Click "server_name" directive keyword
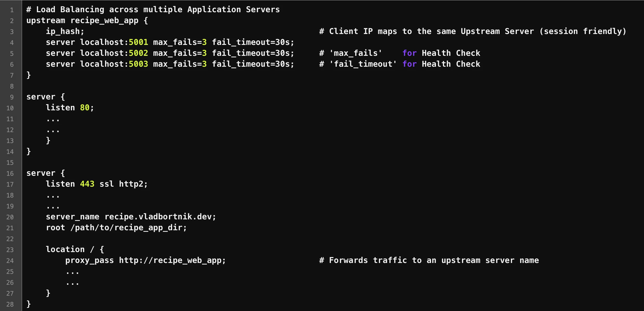 tap(73, 217)
